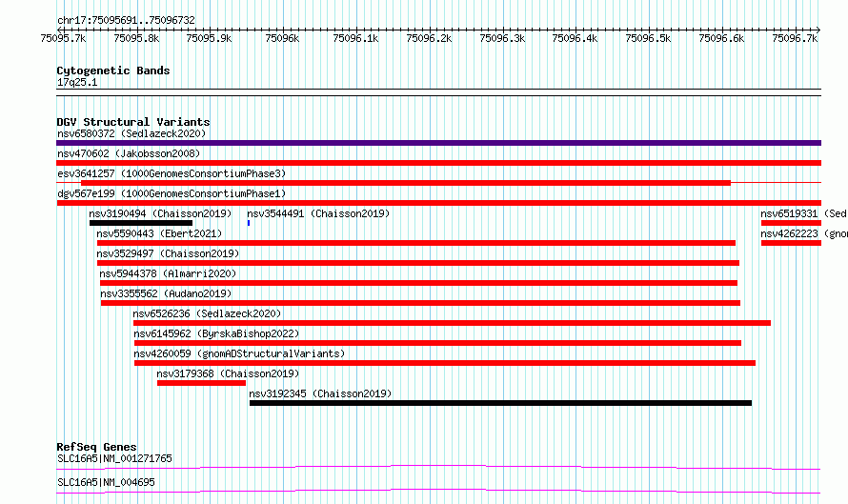Image resolution: width=848 pixels, height=504 pixels.
Task: Open dgv567e199 (1000GenomesConsortiumPhase1) label
Action: pyautogui.click(x=172, y=193)
